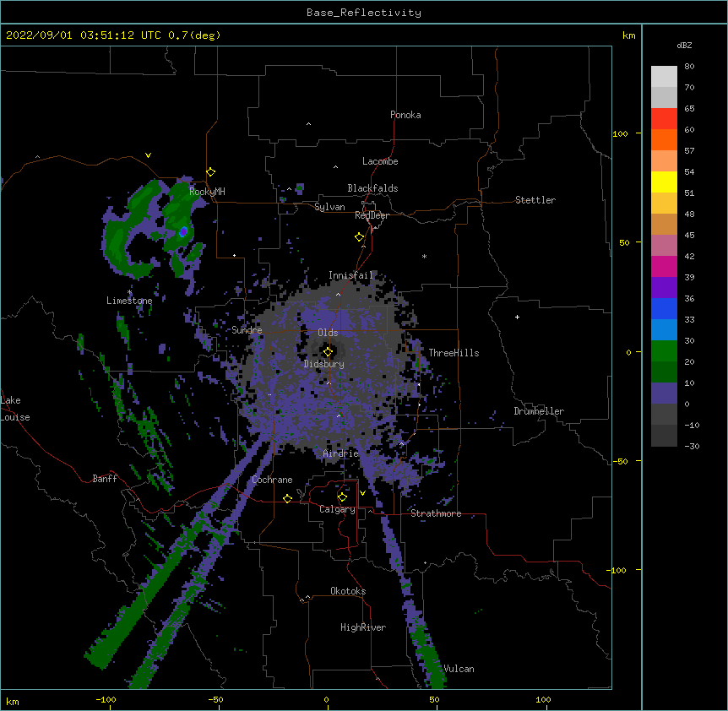Click the yellow diamond marker at Calgary
728x711 pixels.
coord(342,497)
